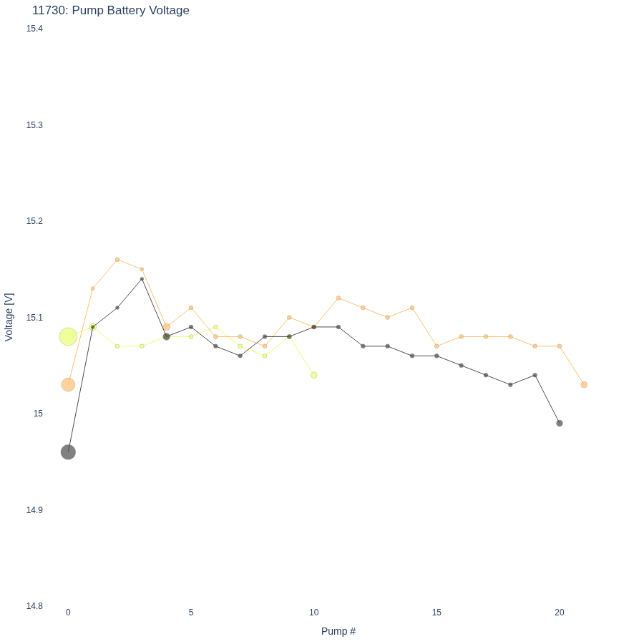Click the orange point at pump 15
Image resolution: width=644 pixels, height=644 pixels.
436,346
